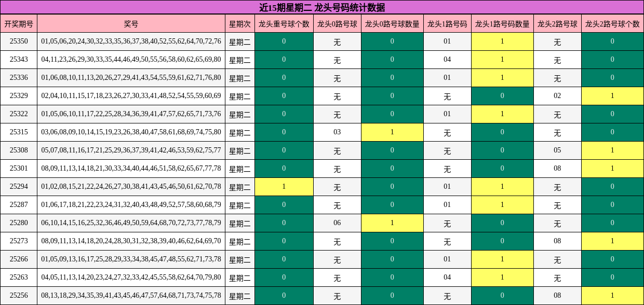Image resolution: width=644 pixels, height=305 pixels.
Task: Click the 奖号 column header
Action: click(x=130, y=23)
